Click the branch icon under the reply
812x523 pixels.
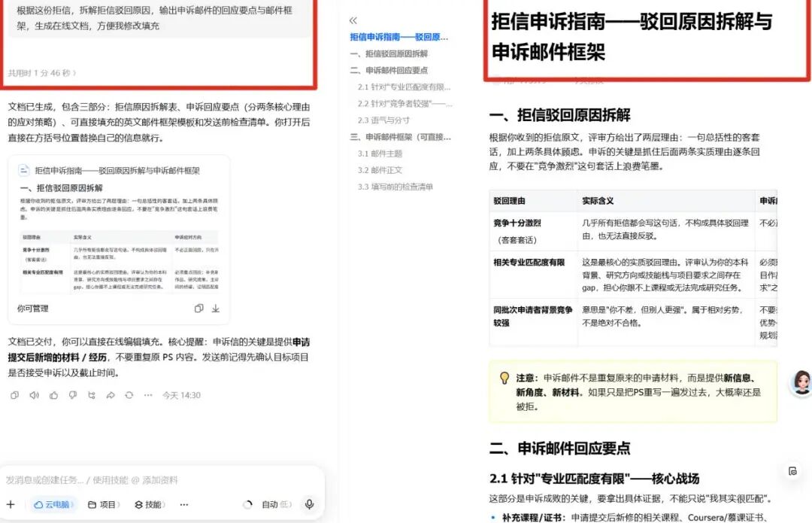point(92,395)
